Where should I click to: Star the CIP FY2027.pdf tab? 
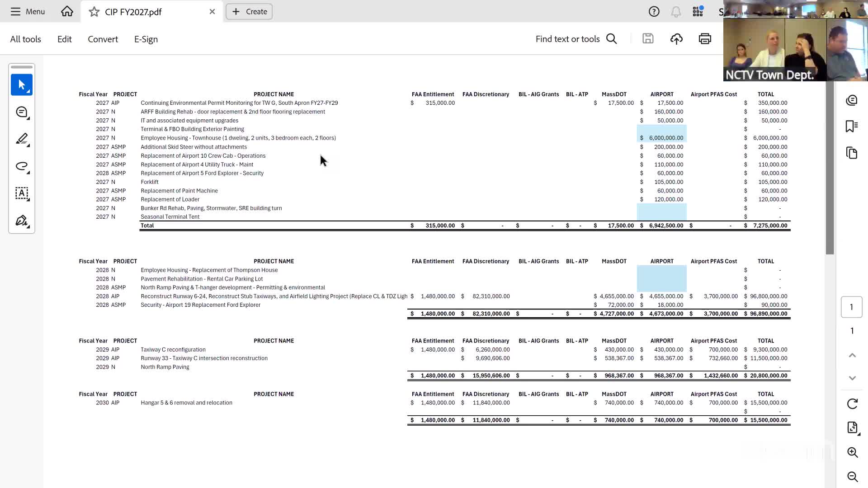94,12
